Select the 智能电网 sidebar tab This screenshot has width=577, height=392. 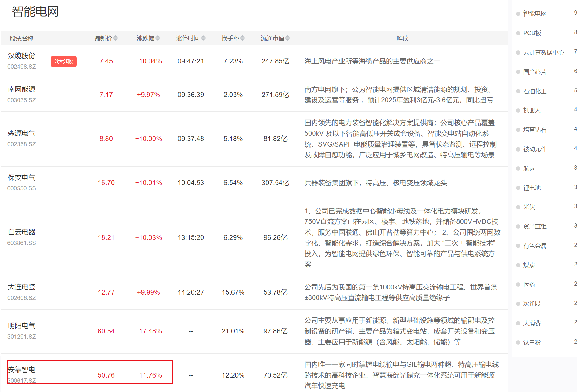pos(535,14)
